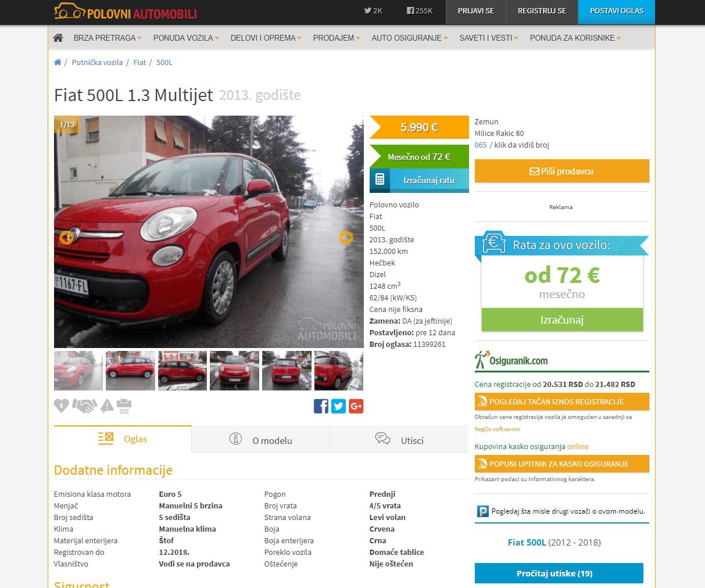Expand the PONUDA VOZILA menu
This screenshot has height=588, width=705.
(x=186, y=38)
